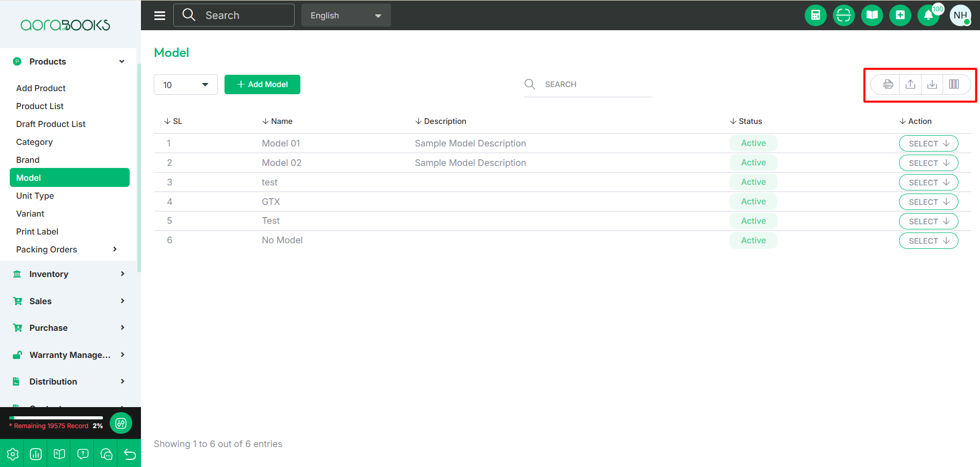Open Category menu item

34,142
